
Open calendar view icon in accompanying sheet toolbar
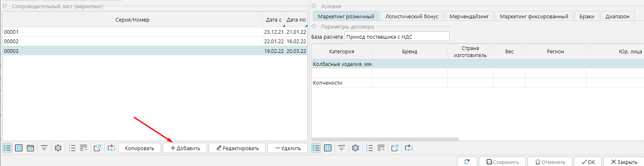[30, 148]
